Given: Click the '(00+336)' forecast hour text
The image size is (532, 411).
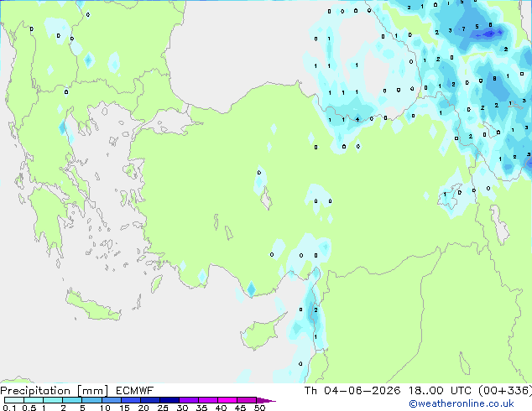Looking at the screenshot, I should pyautogui.click(x=505, y=391).
